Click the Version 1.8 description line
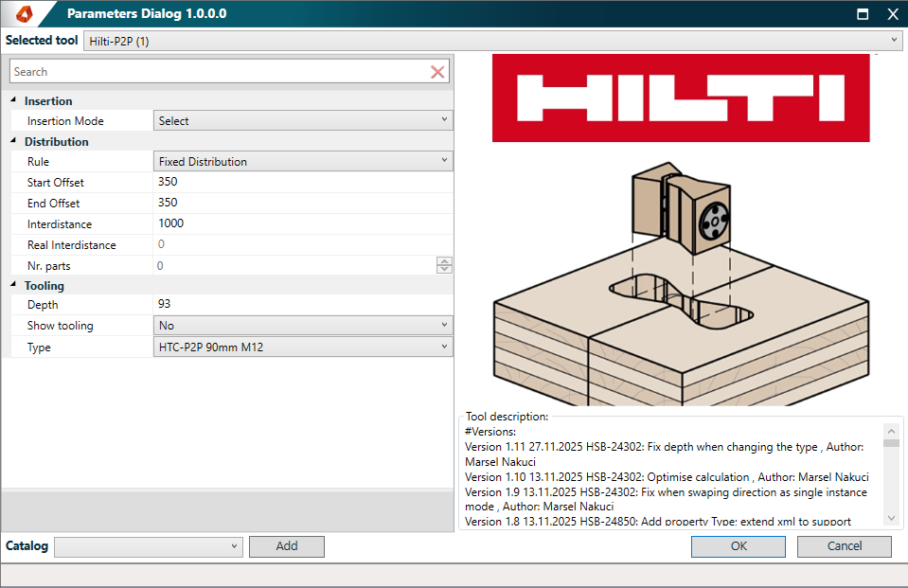 click(658, 522)
